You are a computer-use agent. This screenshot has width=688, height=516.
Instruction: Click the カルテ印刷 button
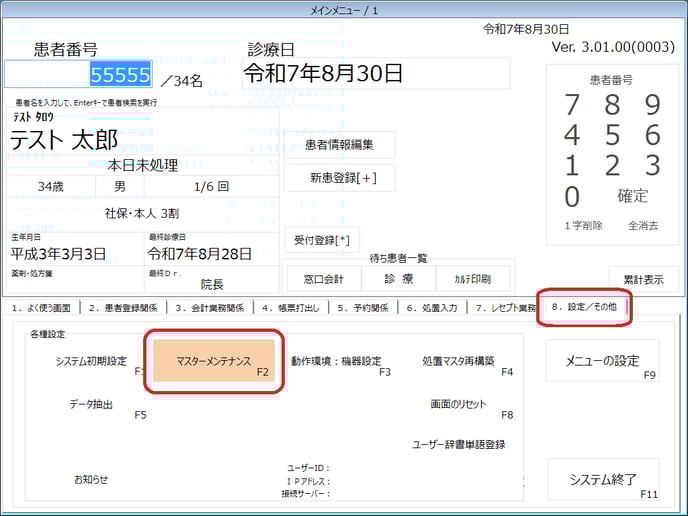point(474,279)
